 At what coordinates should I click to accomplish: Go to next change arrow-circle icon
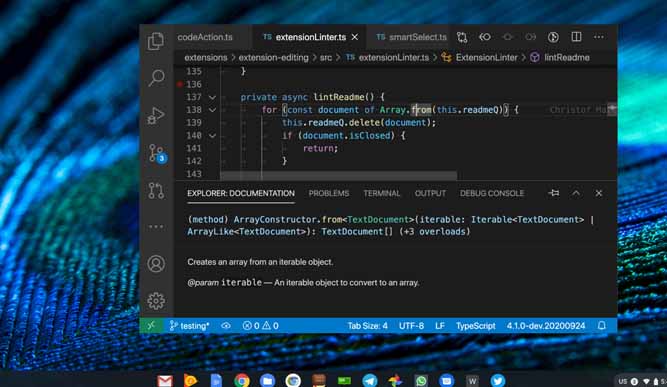[x=530, y=37]
